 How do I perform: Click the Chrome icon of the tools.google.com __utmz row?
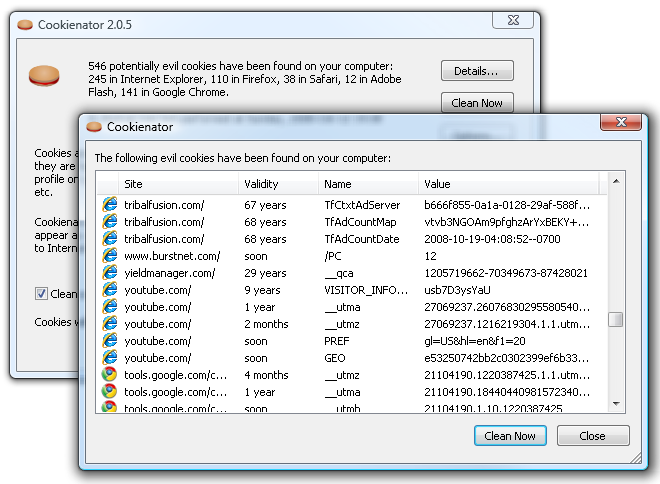click(109, 375)
